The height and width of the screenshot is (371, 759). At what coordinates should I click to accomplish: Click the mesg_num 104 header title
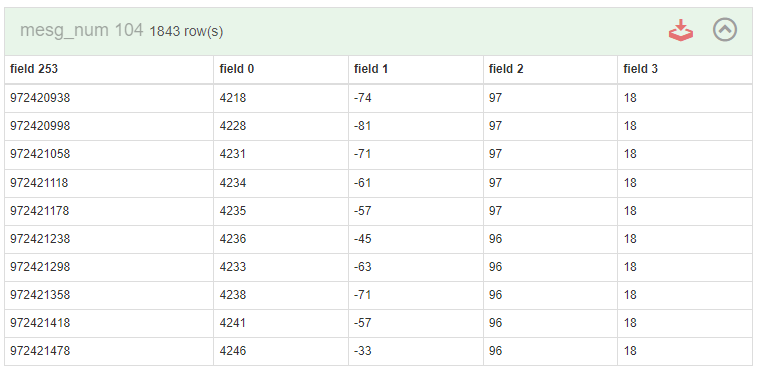82,31
